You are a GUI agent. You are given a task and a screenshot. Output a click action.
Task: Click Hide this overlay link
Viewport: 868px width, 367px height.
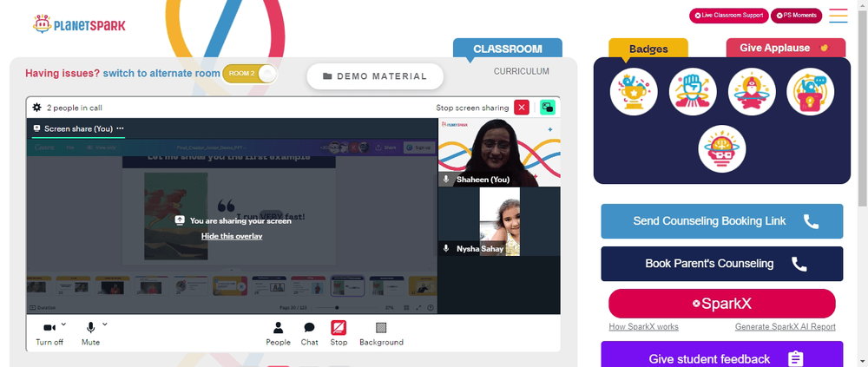[x=232, y=236]
